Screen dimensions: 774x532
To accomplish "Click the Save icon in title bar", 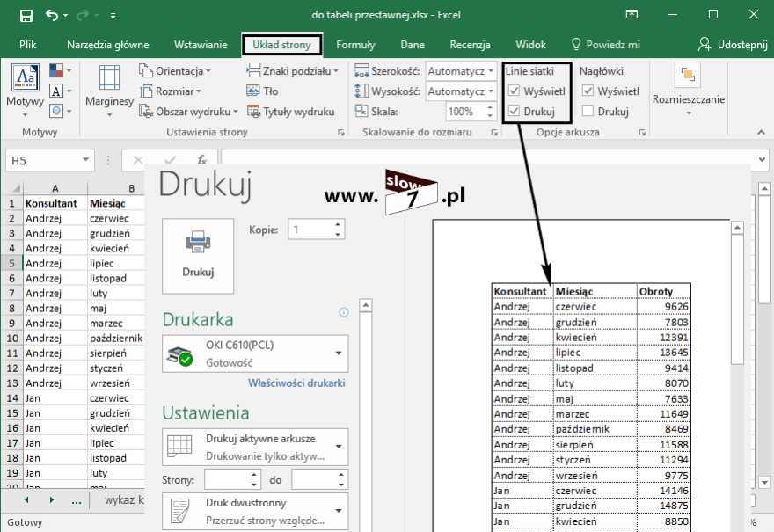I will [x=26, y=15].
